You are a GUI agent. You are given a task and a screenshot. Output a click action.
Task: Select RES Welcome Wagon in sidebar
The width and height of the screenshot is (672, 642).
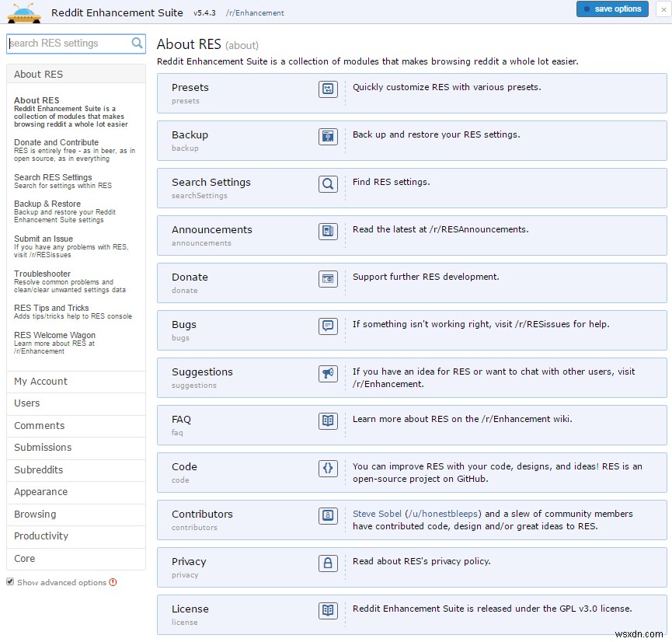54,343
